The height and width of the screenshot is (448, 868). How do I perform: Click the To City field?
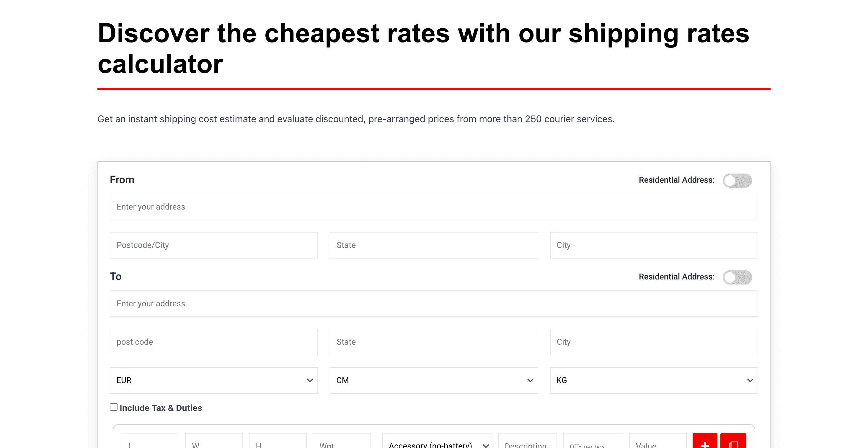(654, 341)
